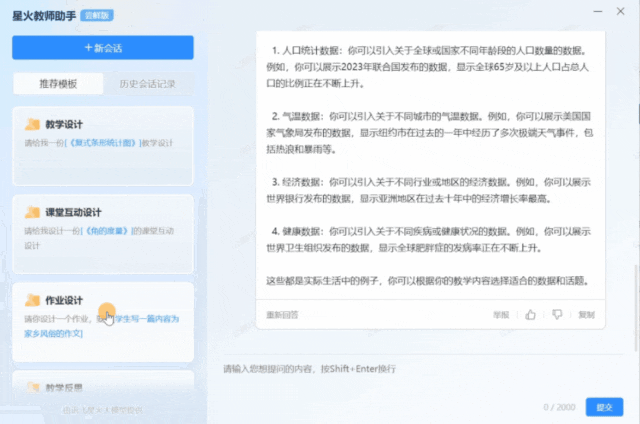The width and height of the screenshot is (640, 424).
Task: Open the 课堂互动设计 template card
Action: (x=103, y=234)
